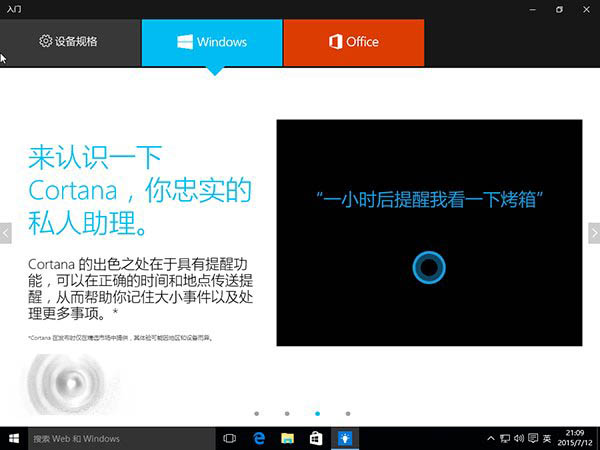Select the highlighted third slide dot
The height and width of the screenshot is (450, 600).
pos(317,414)
